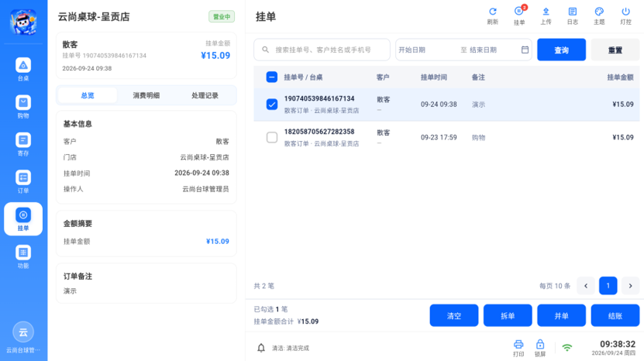Image resolution: width=644 pixels, height=361 pixels.
Task: Toggle the select-all header checkbox
Action: (271, 77)
